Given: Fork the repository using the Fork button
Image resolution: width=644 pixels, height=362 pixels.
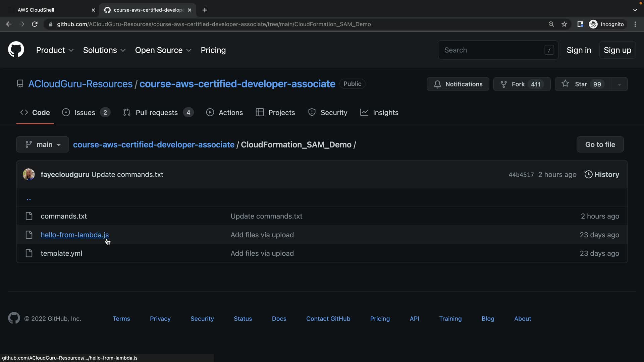Looking at the screenshot, I should (522, 84).
